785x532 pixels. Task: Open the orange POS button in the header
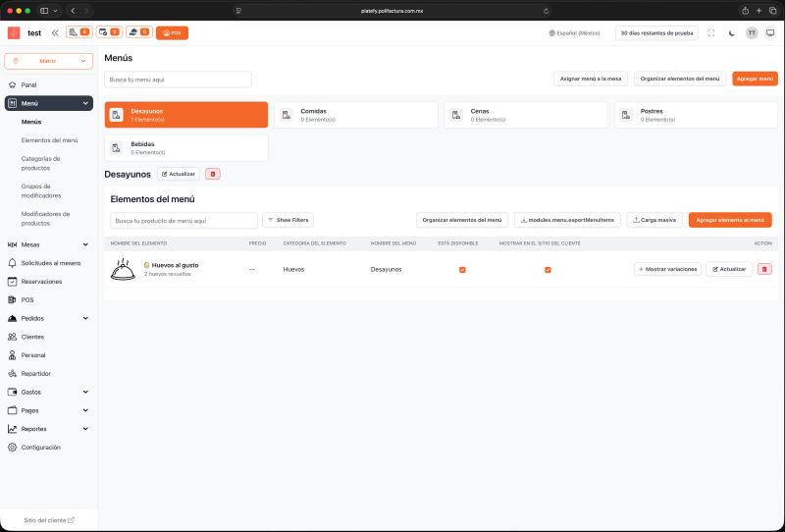(x=172, y=32)
